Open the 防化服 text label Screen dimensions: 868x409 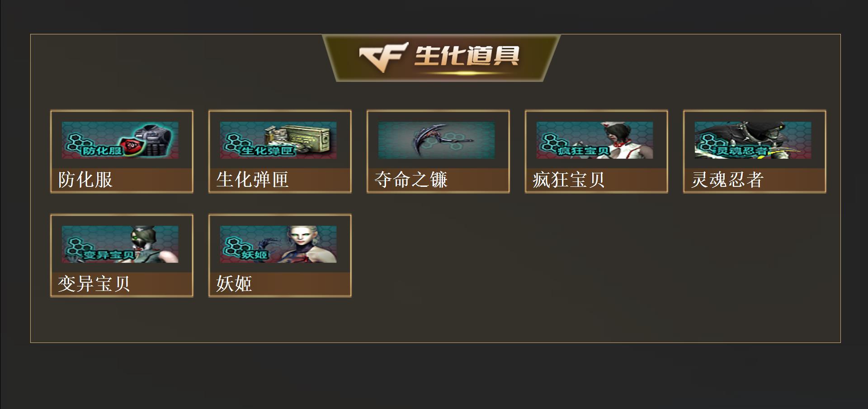click(85, 180)
